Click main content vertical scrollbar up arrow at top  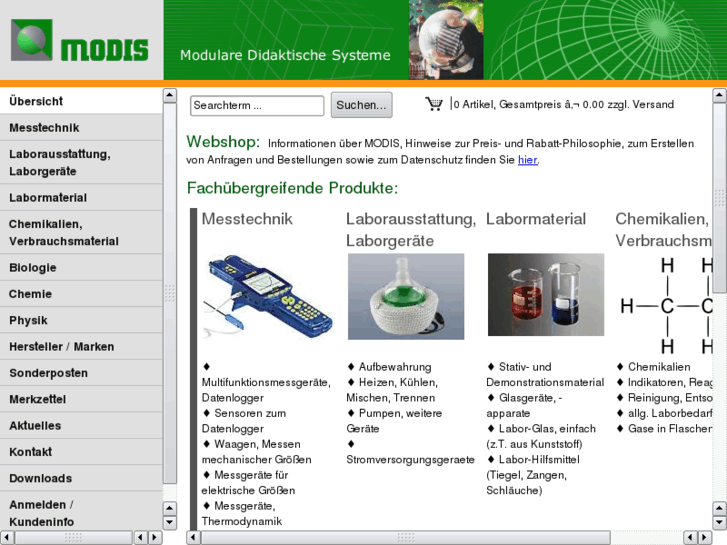[x=719, y=95]
